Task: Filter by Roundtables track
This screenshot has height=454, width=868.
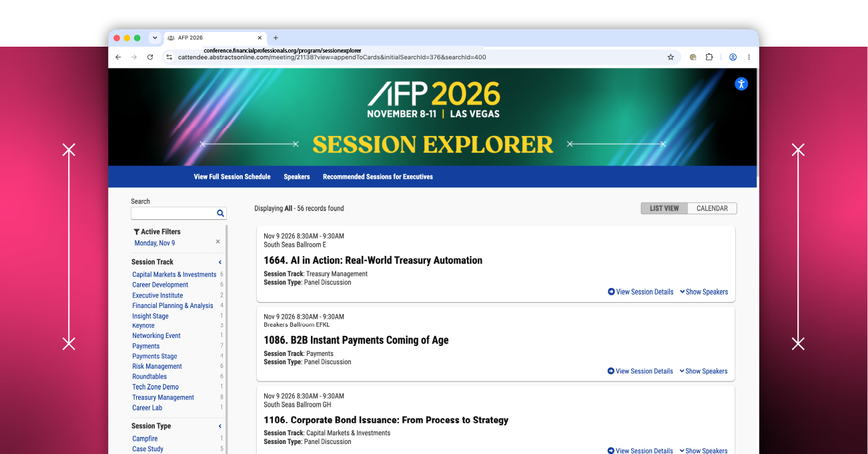Action: (x=149, y=377)
